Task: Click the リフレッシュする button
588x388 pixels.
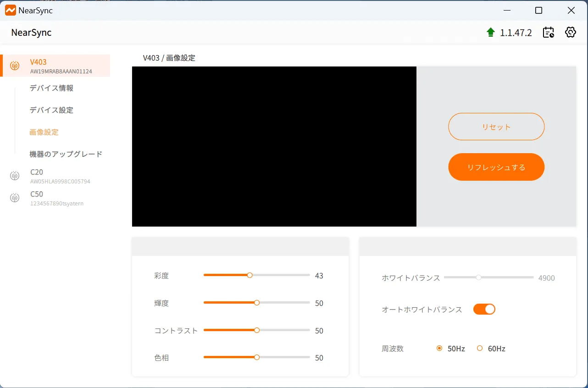Action: [x=496, y=167]
